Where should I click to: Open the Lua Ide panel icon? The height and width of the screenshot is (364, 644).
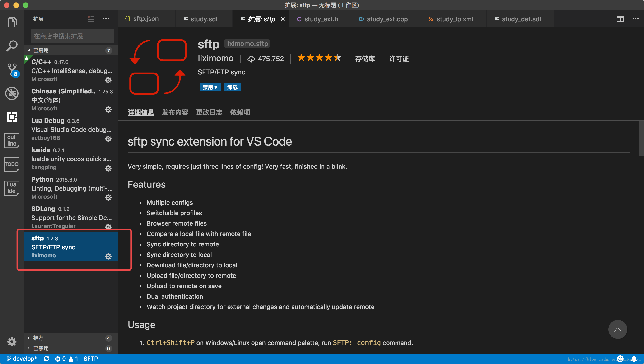[12, 187]
